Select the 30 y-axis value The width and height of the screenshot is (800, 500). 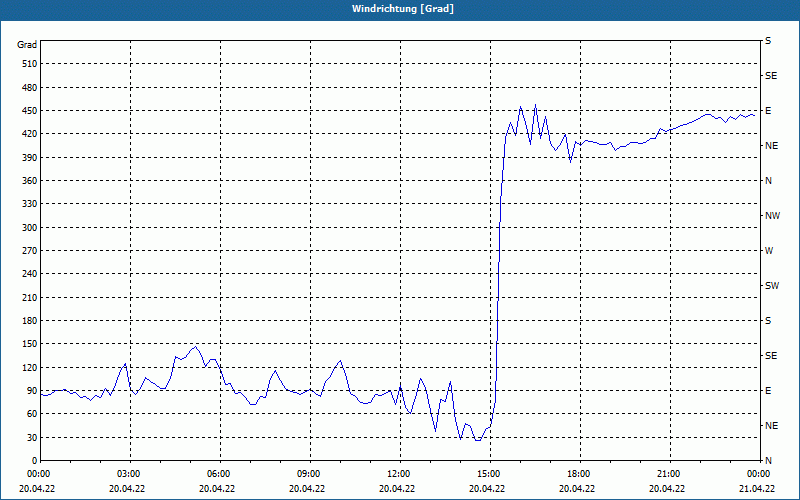tap(32, 437)
